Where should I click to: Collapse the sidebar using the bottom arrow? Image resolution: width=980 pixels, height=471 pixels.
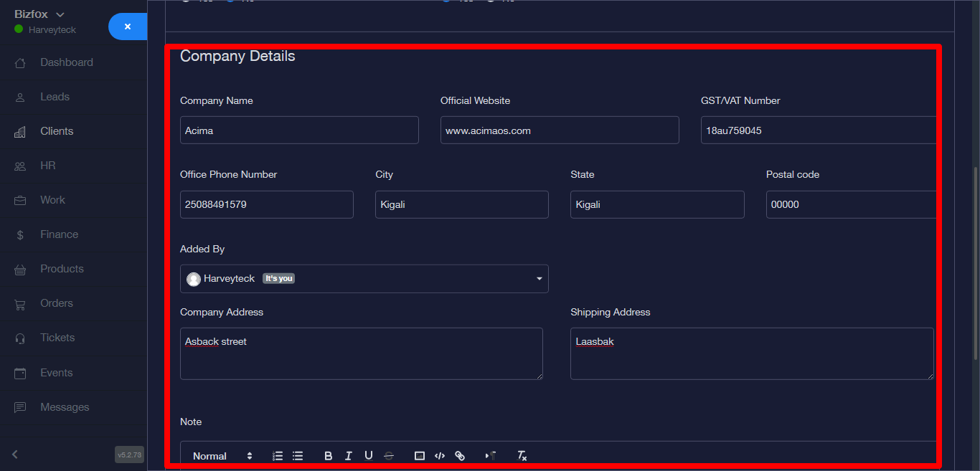[x=15, y=454]
